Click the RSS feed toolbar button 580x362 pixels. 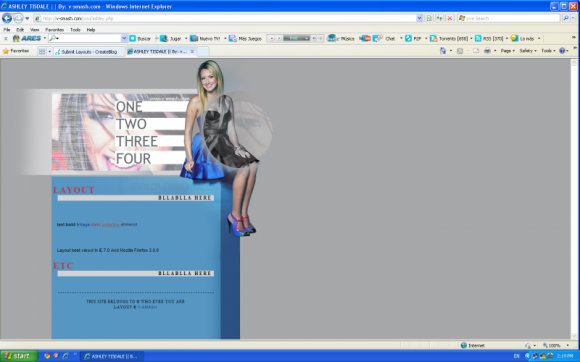coord(489,38)
